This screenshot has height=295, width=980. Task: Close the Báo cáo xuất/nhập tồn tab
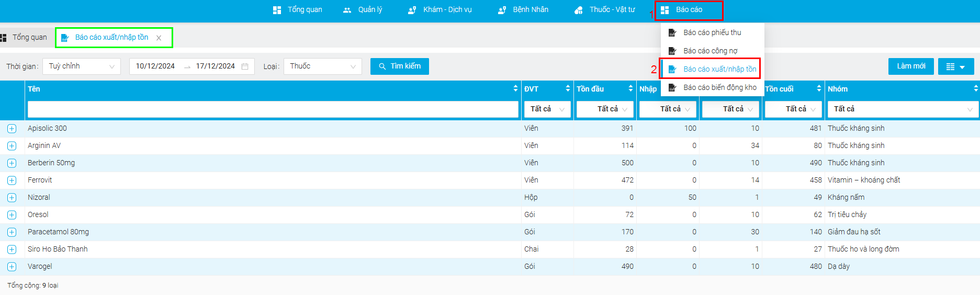click(x=159, y=38)
